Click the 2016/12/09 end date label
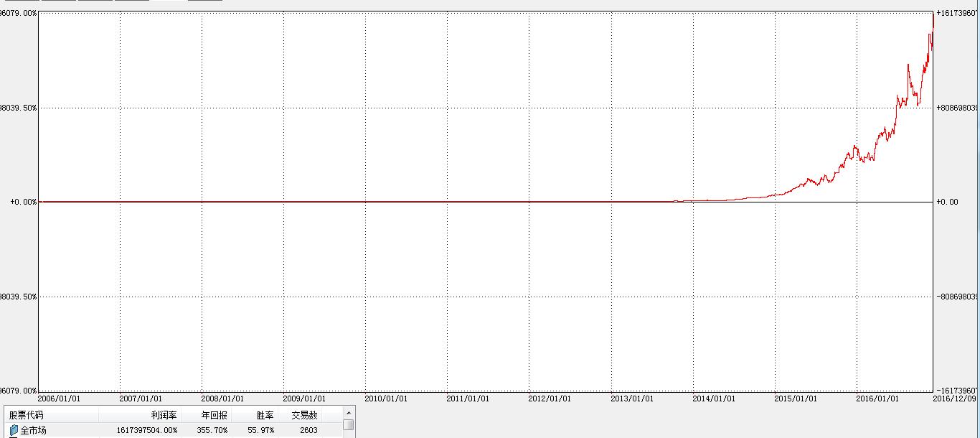The width and height of the screenshot is (980, 438). pyautogui.click(x=953, y=398)
